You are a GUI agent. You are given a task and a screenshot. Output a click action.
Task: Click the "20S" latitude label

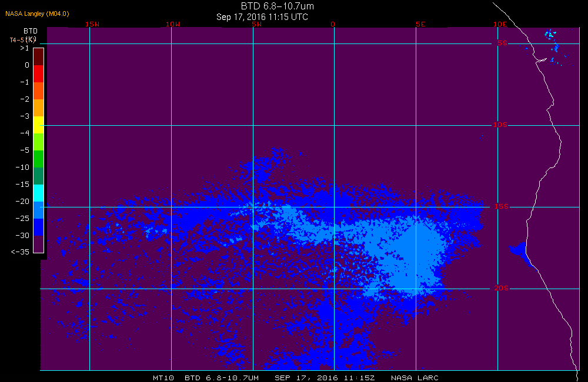(502, 289)
